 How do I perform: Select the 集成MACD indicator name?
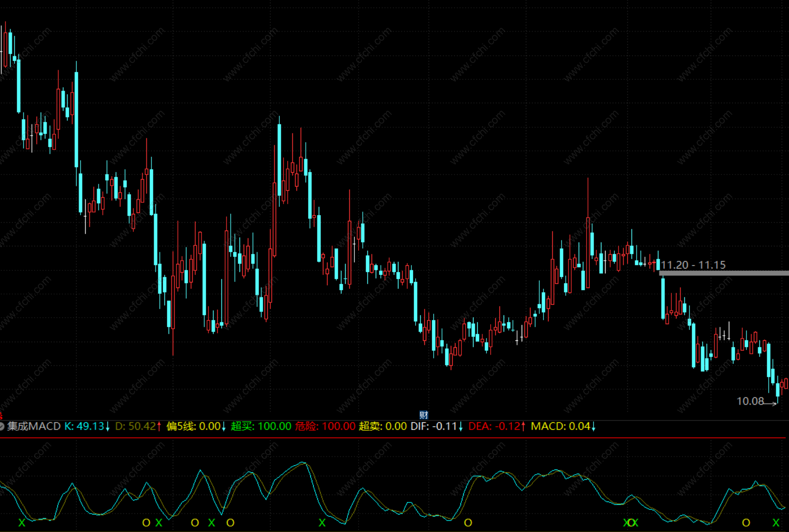[34, 426]
